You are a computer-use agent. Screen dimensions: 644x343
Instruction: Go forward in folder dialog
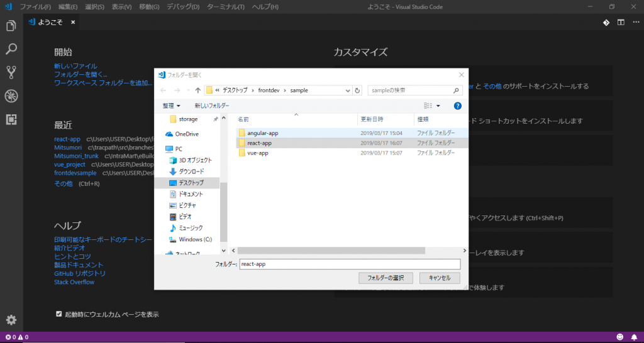[177, 90]
